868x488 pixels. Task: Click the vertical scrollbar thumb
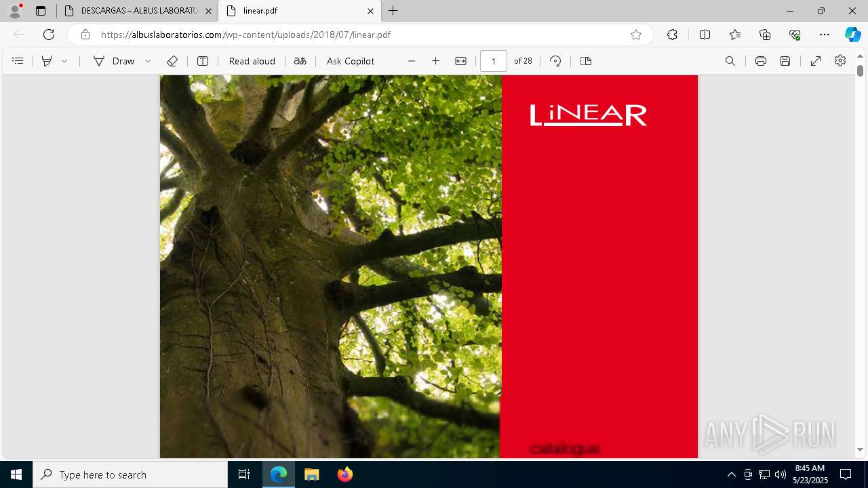tap(860, 70)
